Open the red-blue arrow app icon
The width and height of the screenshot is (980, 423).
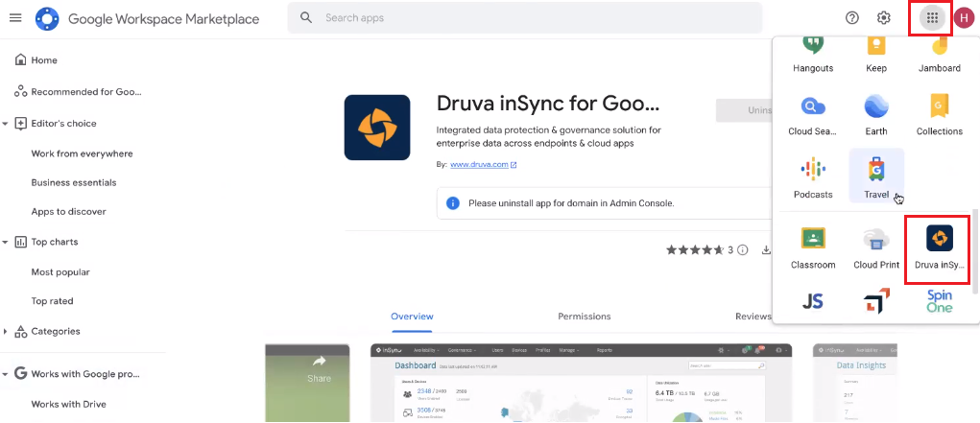click(x=875, y=300)
